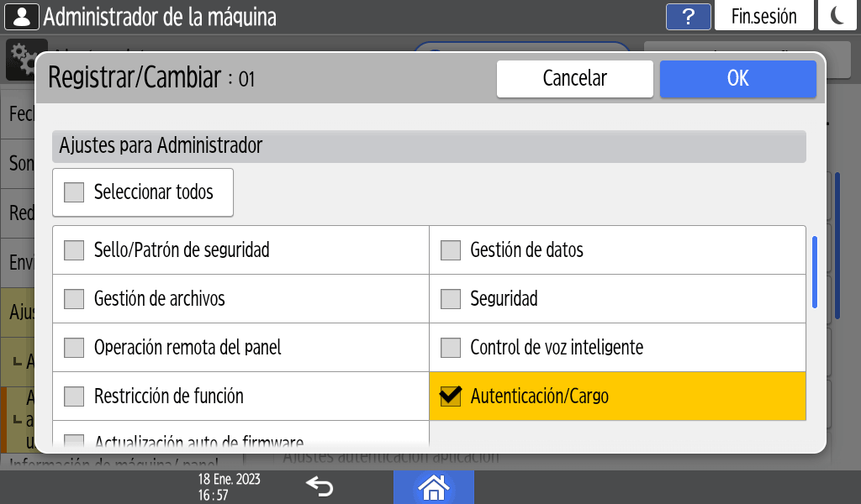
Task: Open help with the question mark icon
Action: tap(688, 16)
